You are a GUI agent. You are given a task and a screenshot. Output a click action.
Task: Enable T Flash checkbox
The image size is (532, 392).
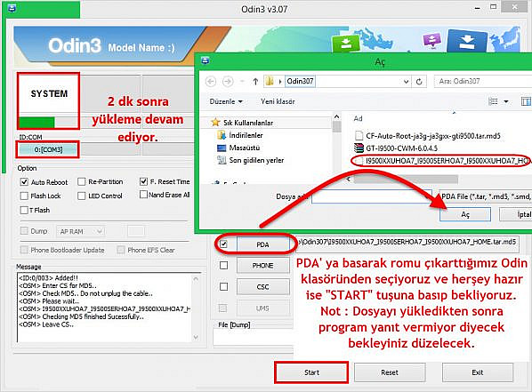coord(24,211)
